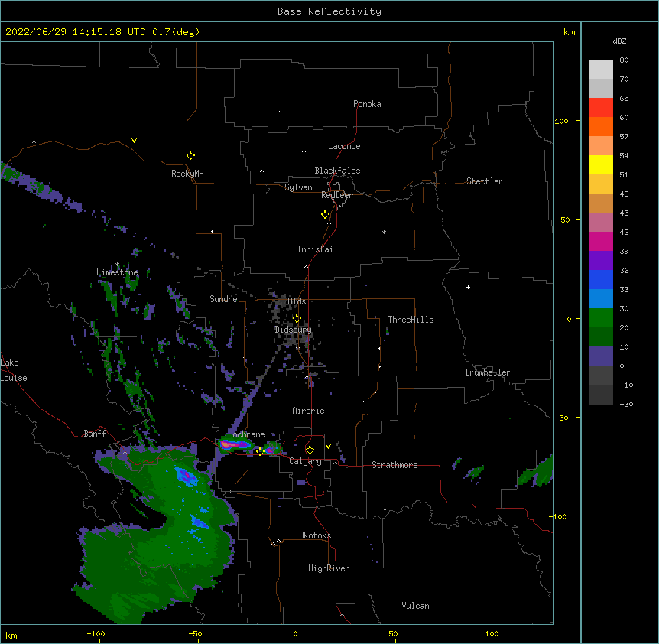Click the 80 value at legend top
The height and width of the screenshot is (644, 659).
[624, 60]
